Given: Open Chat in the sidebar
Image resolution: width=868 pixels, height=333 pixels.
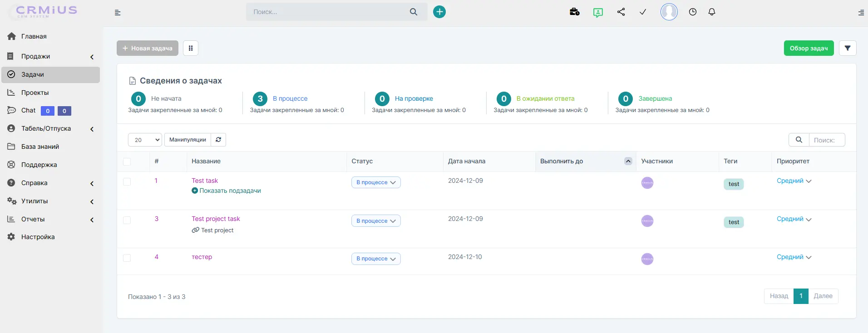Looking at the screenshot, I should (28, 110).
